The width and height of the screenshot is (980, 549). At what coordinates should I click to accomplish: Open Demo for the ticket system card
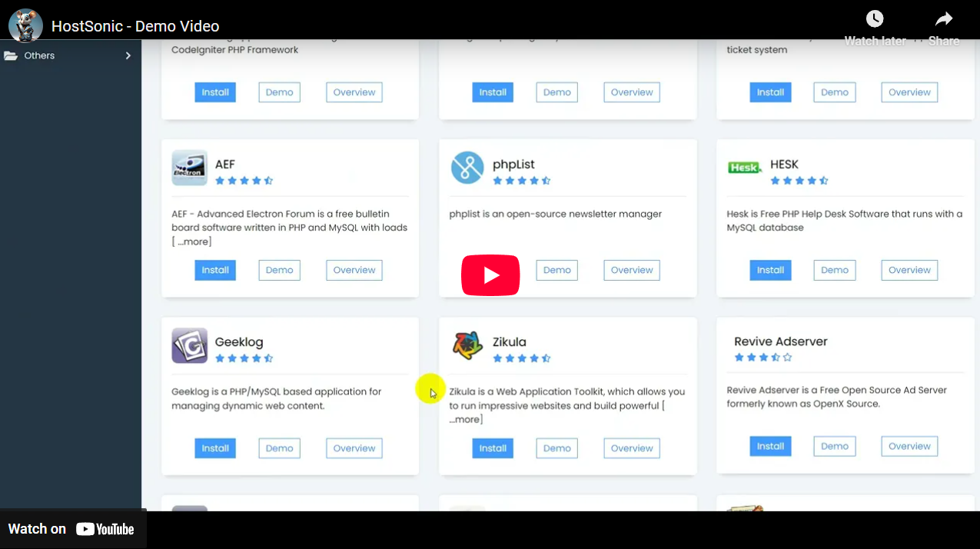835,92
